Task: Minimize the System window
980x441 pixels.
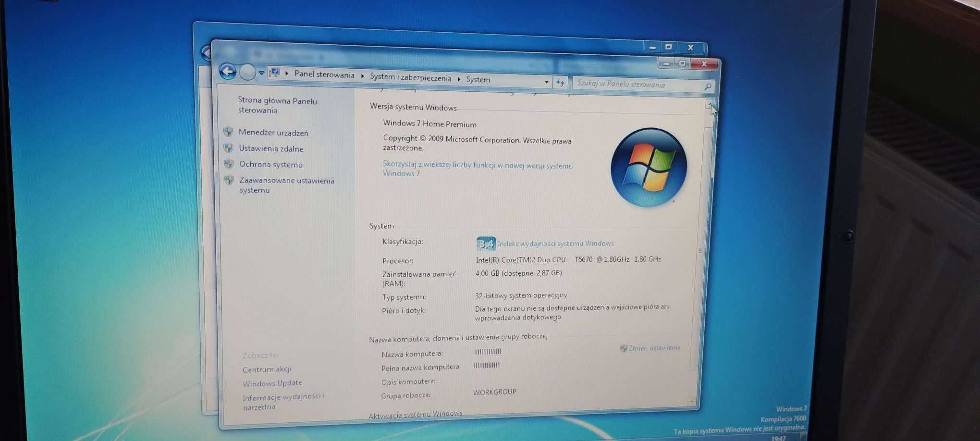Action: (666, 63)
